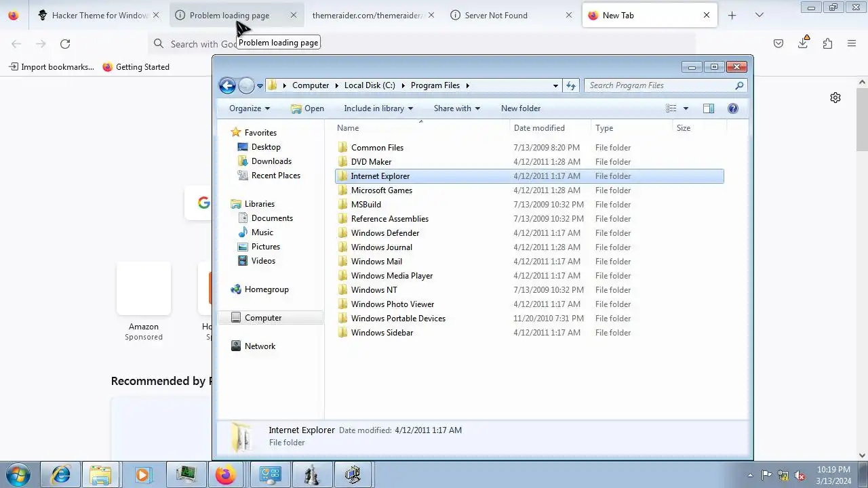
Task: Click Import bookmarks toolbar item
Action: pyautogui.click(x=52, y=67)
